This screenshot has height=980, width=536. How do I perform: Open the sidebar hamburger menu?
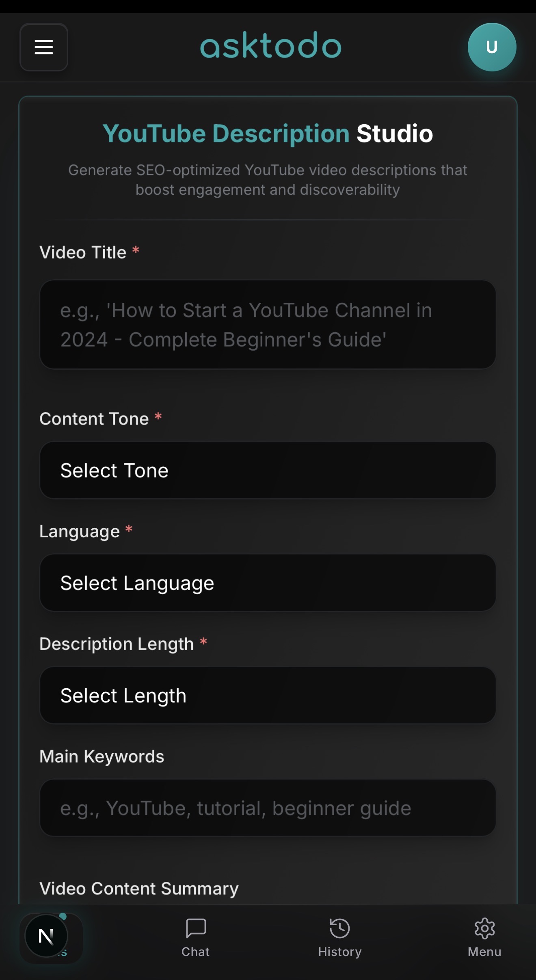(x=43, y=47)
